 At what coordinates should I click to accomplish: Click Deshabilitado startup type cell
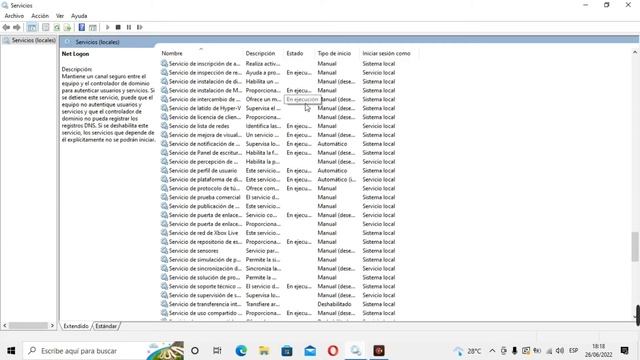(334, 304)
